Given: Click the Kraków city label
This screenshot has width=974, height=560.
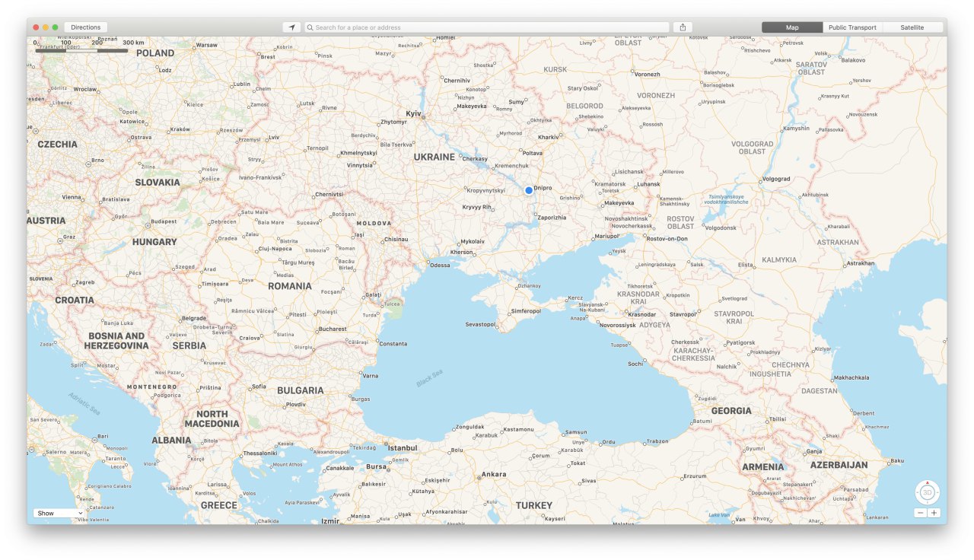Looking at the screenshot, I should [x=180, y=129].
